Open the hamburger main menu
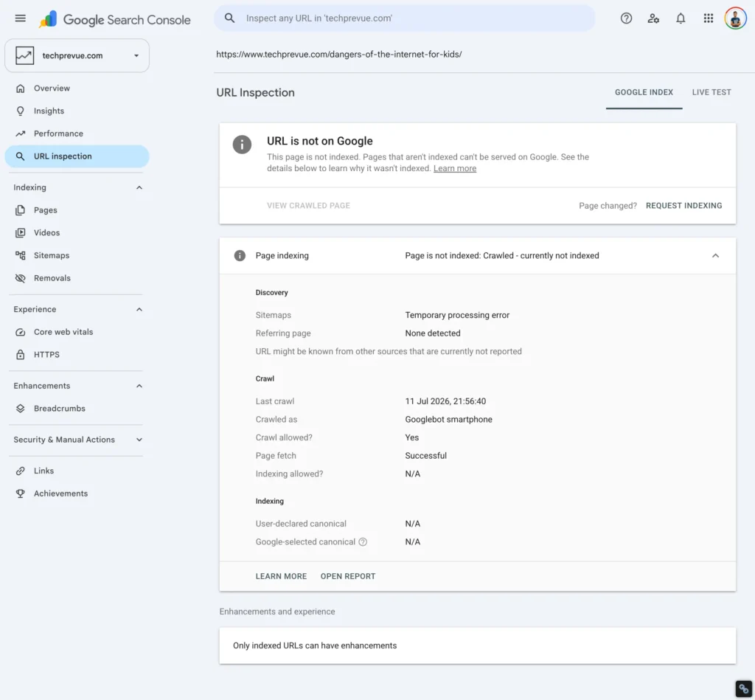This screenshot has height=700, width=755. (20, 18)
